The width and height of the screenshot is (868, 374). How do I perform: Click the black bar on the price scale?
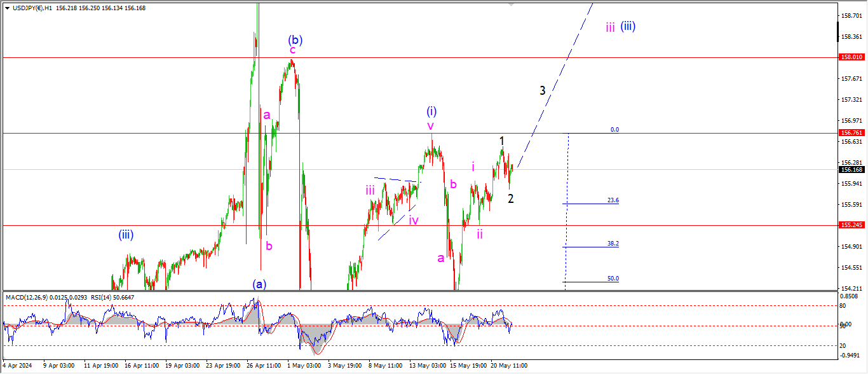[x=839, y=31]
